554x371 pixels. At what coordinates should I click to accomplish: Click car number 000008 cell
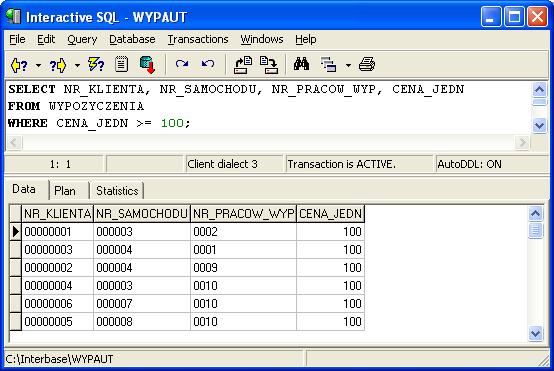pyautogui.click(x=142, y=322)
